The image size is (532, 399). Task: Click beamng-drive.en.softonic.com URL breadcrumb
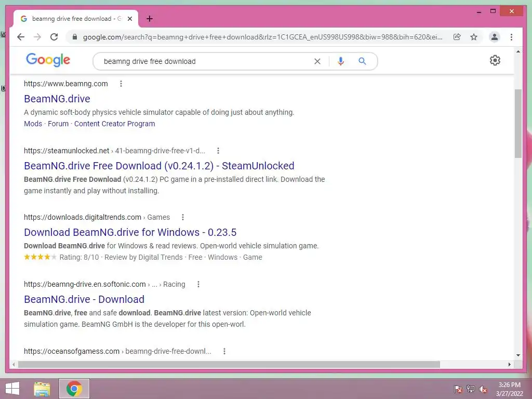[x=104, y=284]
